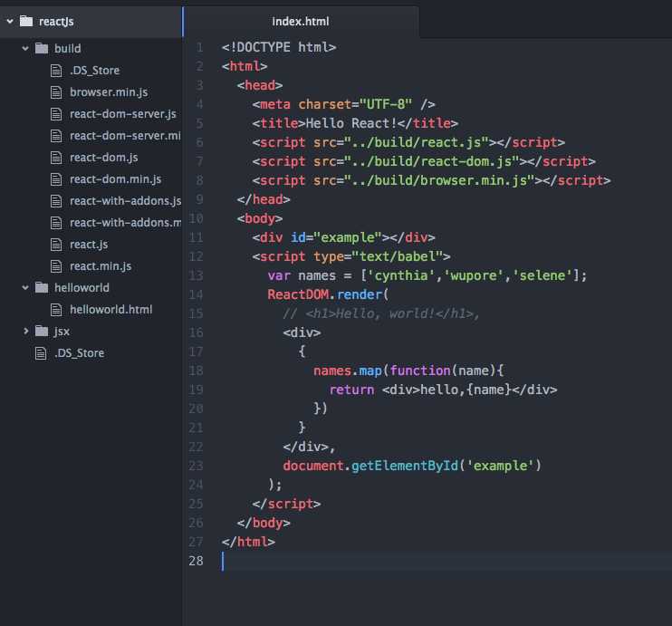Click file icon beside react.js
672x626 pixels.
point(56,245)
